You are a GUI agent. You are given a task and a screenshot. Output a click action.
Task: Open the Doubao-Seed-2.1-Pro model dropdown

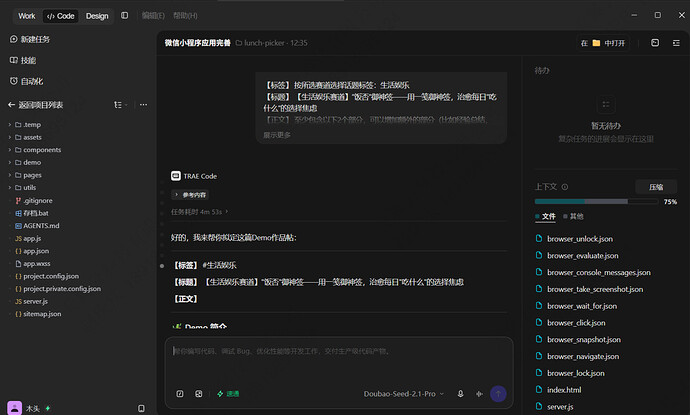point(404,394)
